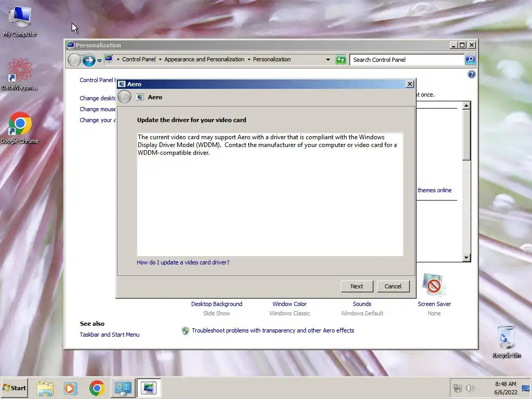Maximize the Personalization window
Image resolution: width=532 pixels, height=399 pixels.
coord(462,45)
